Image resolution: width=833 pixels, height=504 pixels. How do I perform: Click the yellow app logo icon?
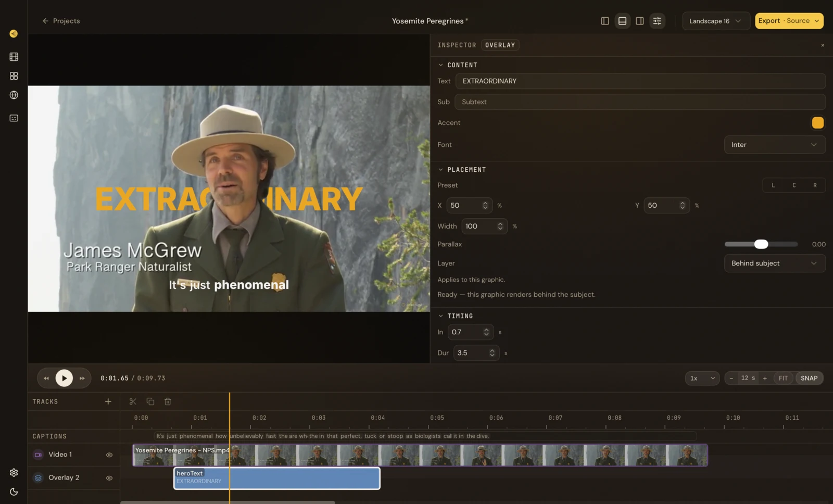click(14, 34)
